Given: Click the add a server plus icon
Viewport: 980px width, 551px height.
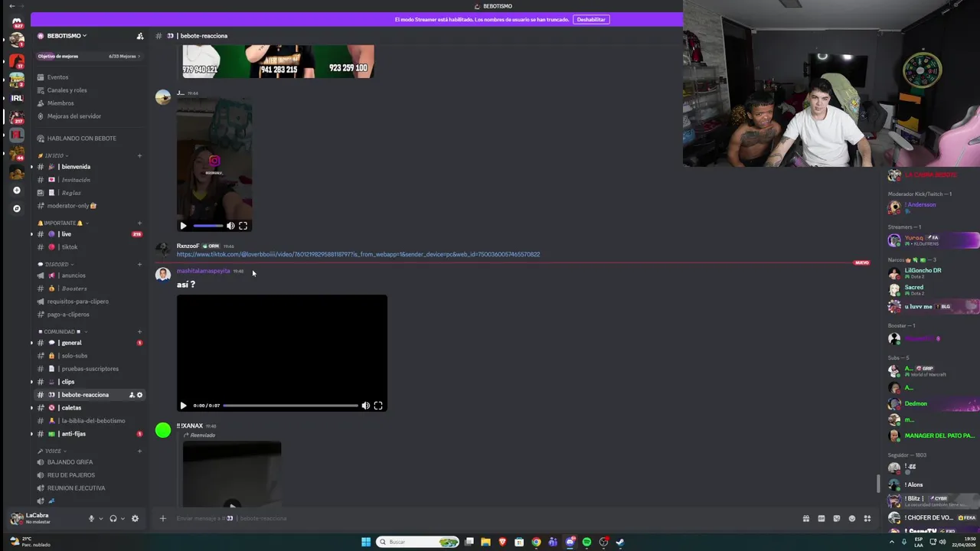Looking at the screenshot, I should [x=17, y=190].
